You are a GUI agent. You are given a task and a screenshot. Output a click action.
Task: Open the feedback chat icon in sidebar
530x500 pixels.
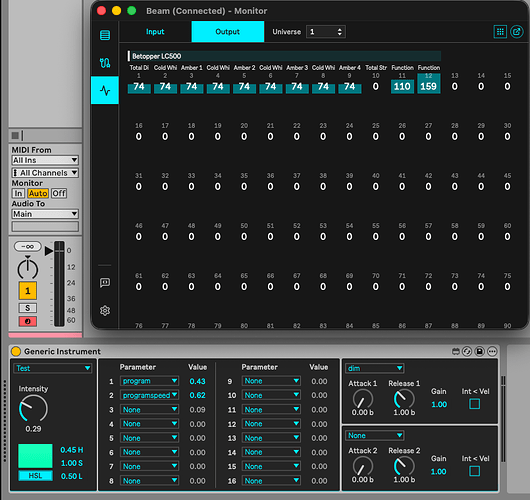point(105,283)
